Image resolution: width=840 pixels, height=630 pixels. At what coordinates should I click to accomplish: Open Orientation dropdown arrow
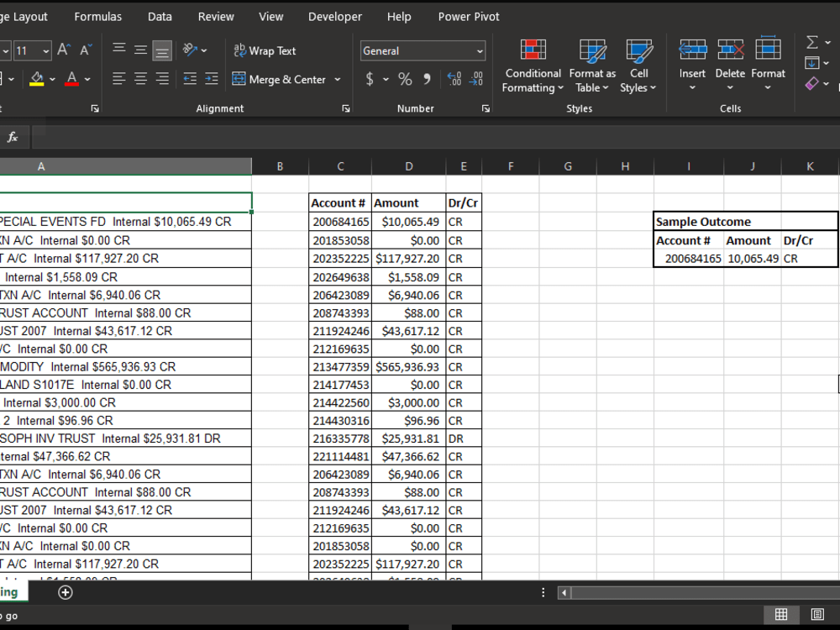point(204,50)
